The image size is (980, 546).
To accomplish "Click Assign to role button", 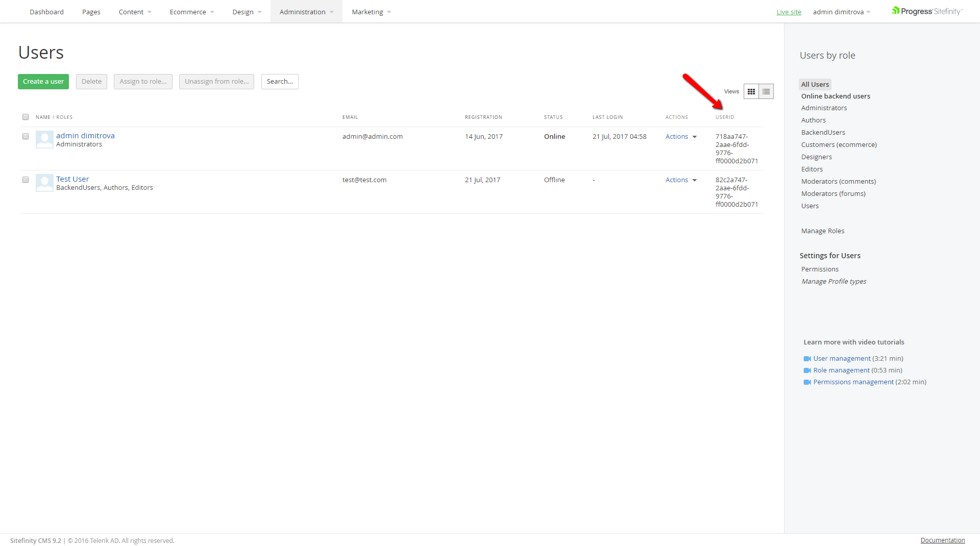I will [x=143, y=82].
